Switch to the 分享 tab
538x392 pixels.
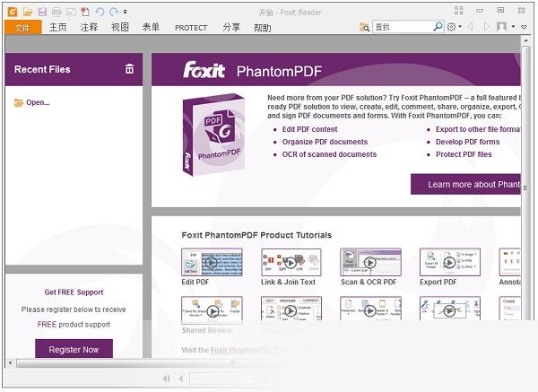(x=231, y=27)
